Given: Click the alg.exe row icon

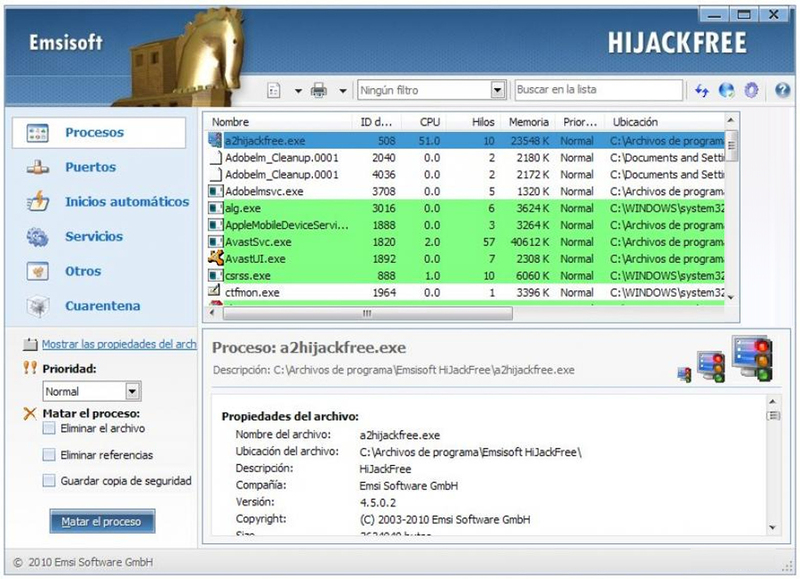Looking at the screenshot, I should tap(215, 208).
